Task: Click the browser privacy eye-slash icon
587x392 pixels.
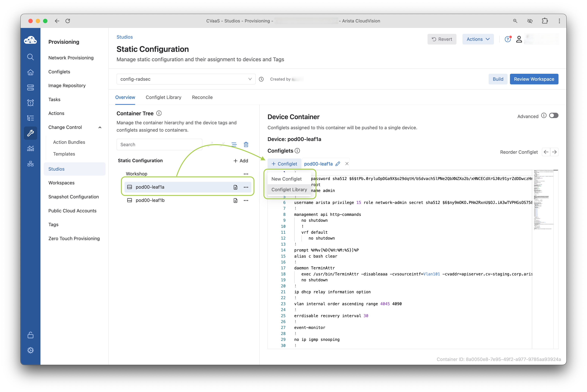Action: 530,21
